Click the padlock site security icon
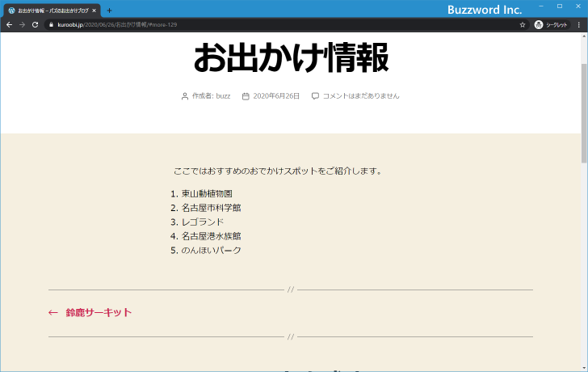Viewport: 588px width, 372px height. coord(52,25)
